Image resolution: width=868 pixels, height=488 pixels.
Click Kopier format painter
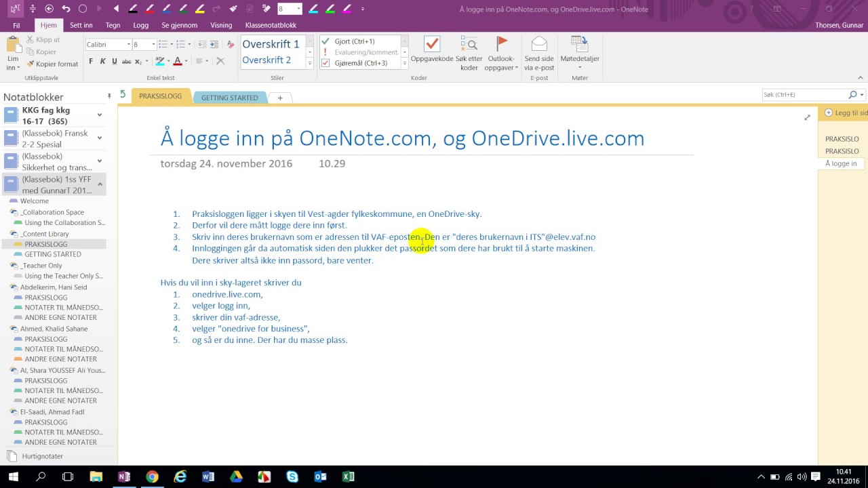click(x=52, y=64)
